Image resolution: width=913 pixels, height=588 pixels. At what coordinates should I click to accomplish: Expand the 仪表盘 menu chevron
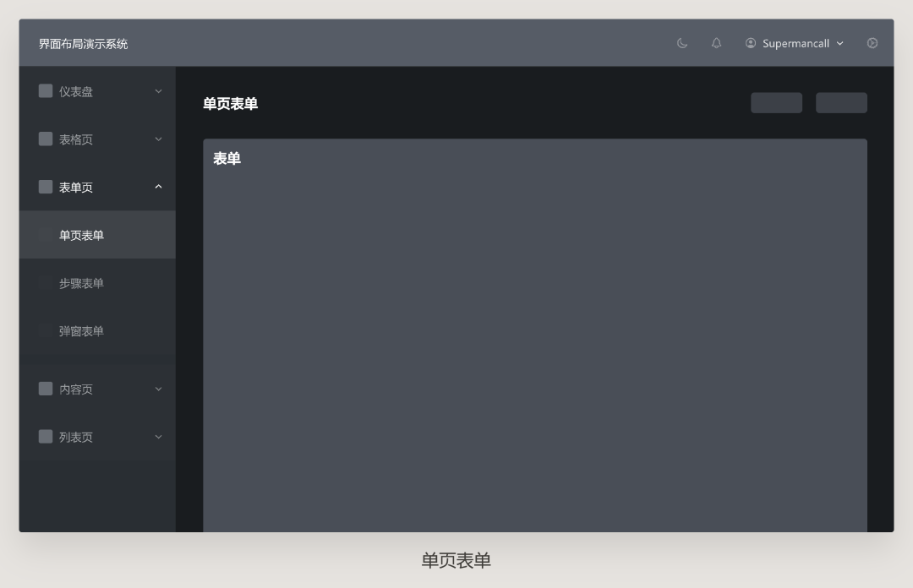coord(158,91)
